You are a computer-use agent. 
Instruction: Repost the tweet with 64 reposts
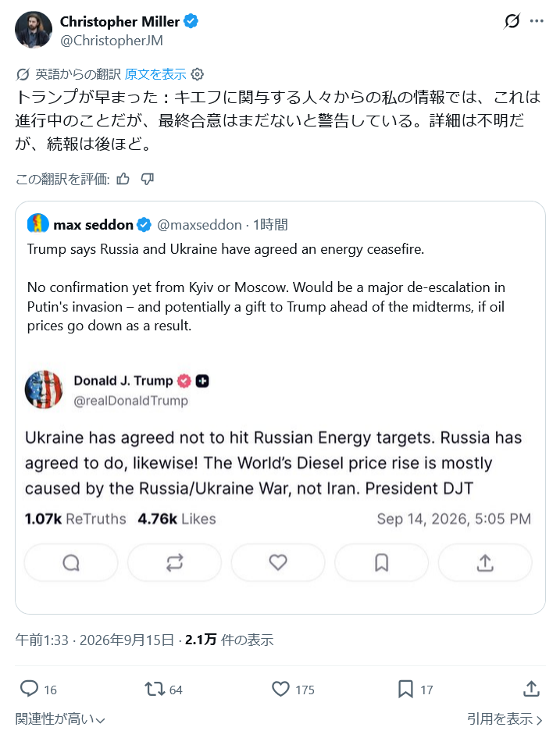coord(155,689)
